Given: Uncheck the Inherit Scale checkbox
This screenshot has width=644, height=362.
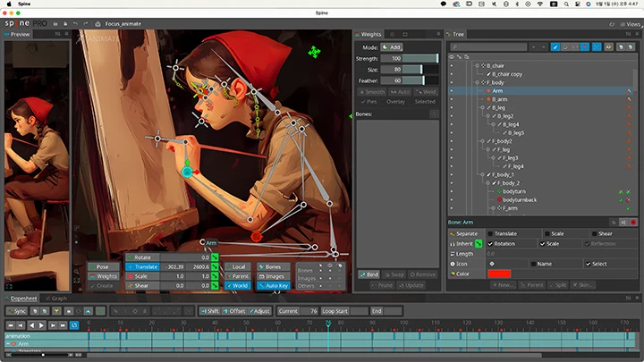Looking at the screenshot, I should (x=543, y=244).
